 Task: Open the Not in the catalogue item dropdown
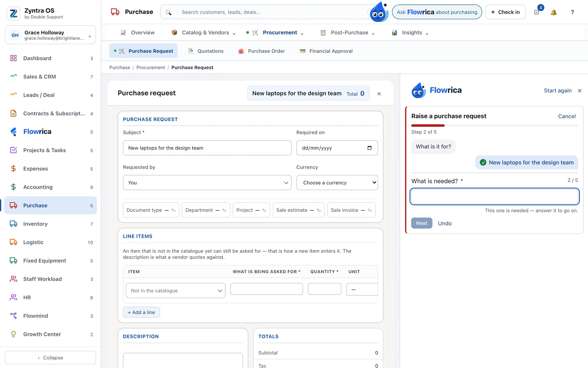176,291
